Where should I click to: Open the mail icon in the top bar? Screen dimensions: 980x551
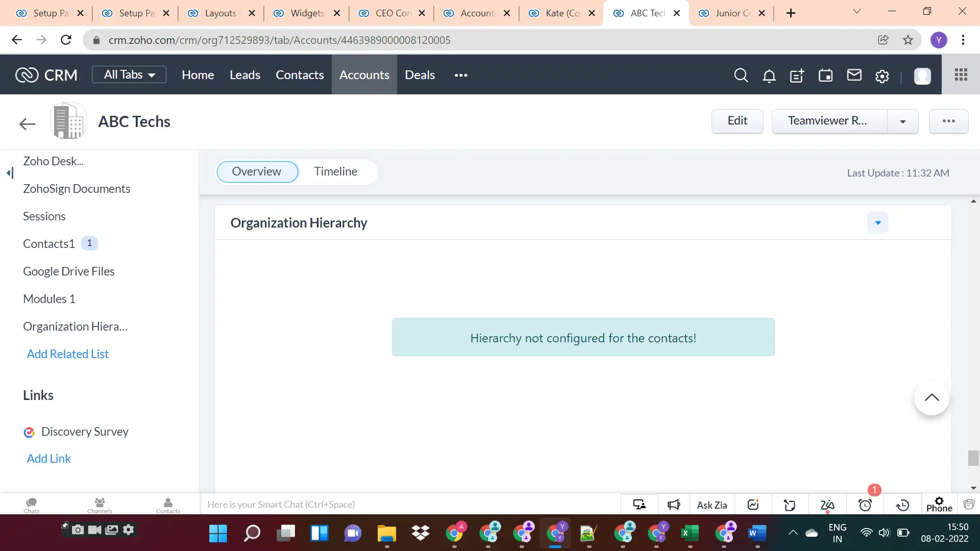point(854,75)
